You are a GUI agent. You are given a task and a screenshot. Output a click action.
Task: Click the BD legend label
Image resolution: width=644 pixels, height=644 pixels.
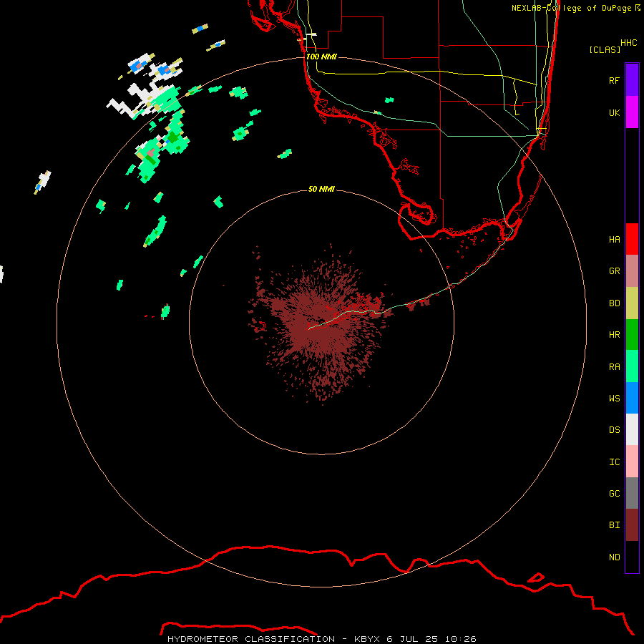[x=614, y=303]
